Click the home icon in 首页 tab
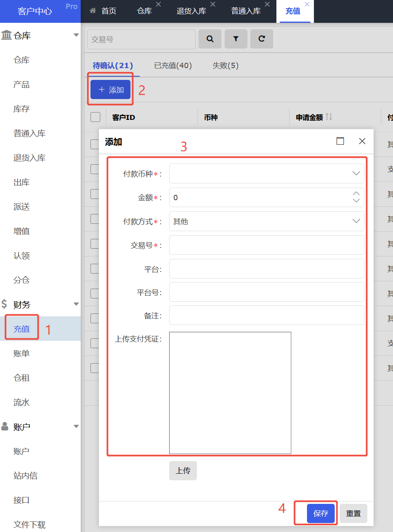393x532 pixels. click(x=93, y=11)
